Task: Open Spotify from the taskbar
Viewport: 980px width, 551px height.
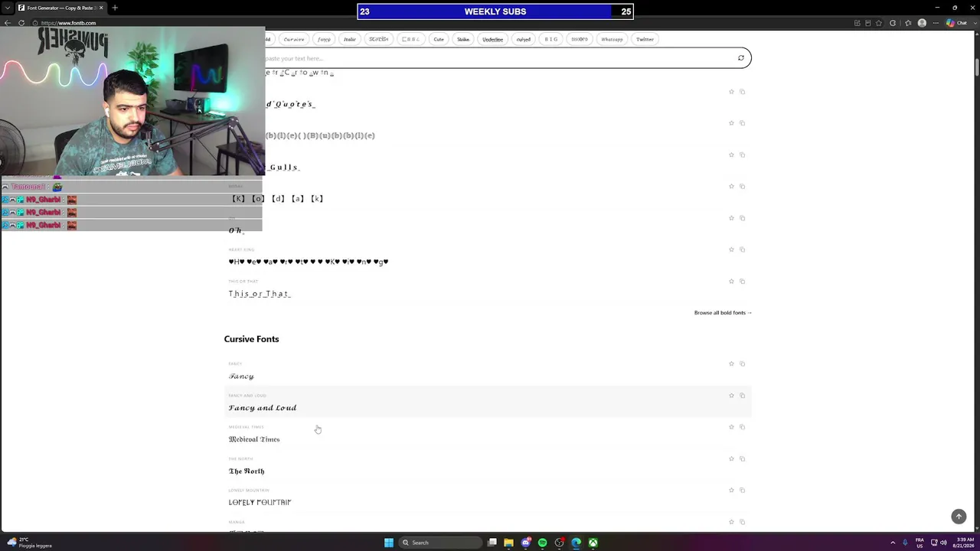Action: pos(542,543)
